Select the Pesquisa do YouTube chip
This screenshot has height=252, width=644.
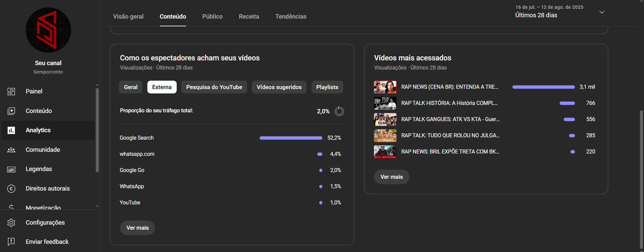click(x=214, y=87)
